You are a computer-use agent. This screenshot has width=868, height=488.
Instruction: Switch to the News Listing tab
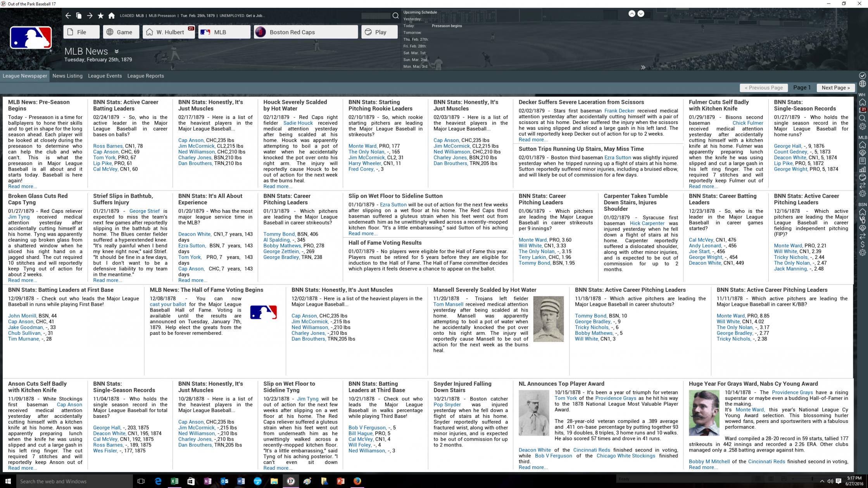click(x=67, y=76)
